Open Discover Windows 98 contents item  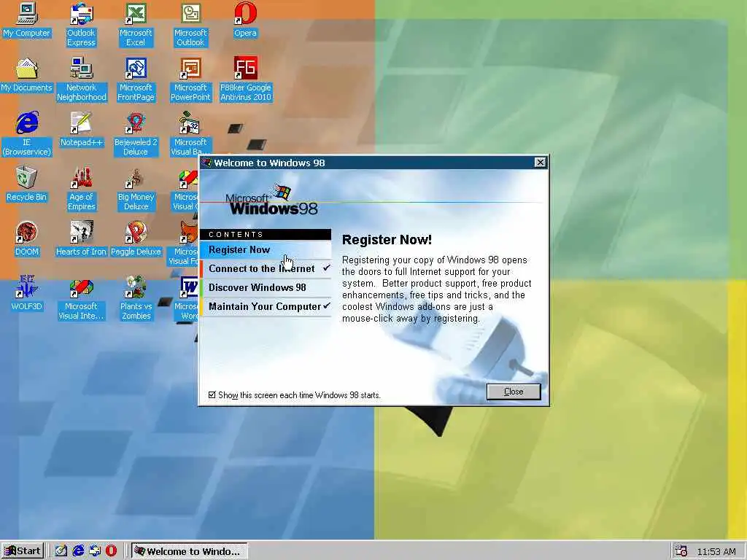(x=266, y=287)
